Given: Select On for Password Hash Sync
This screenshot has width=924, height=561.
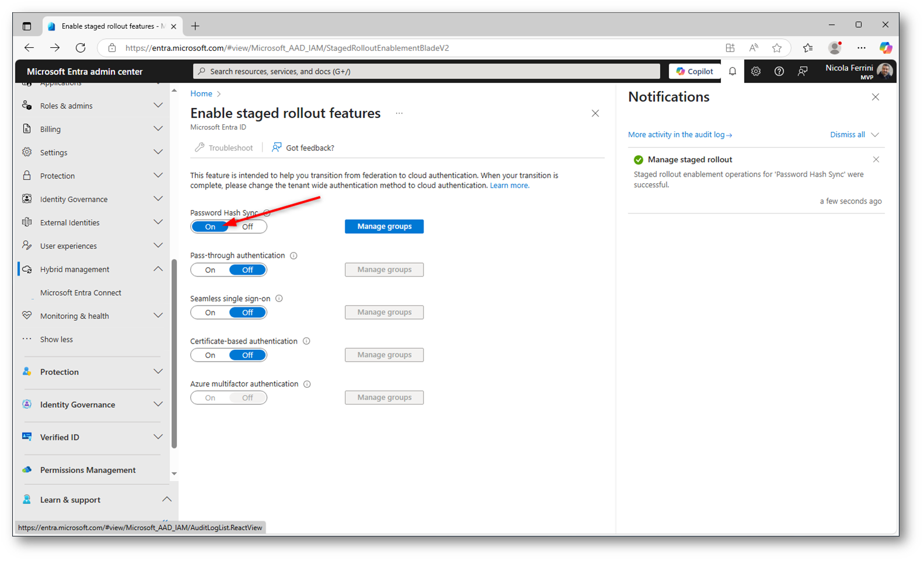Looking at the screenshot, I should pos(210,227).
